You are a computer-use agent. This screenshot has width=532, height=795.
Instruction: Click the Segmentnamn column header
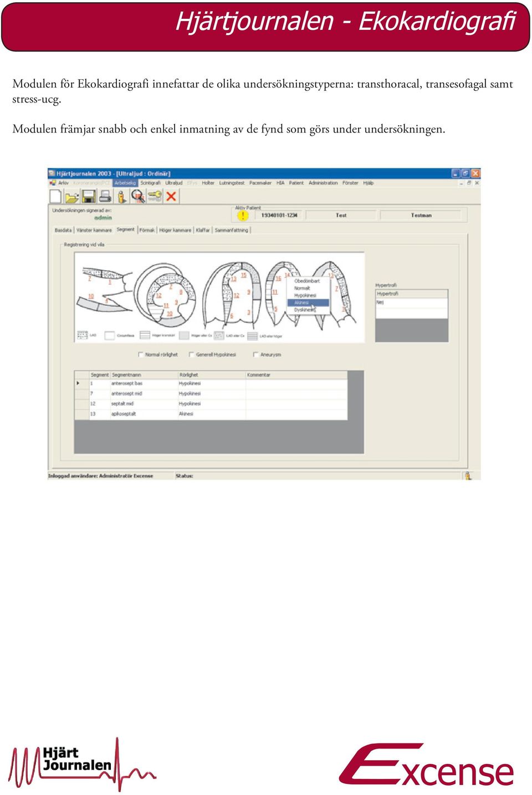[x=144, y=375]
